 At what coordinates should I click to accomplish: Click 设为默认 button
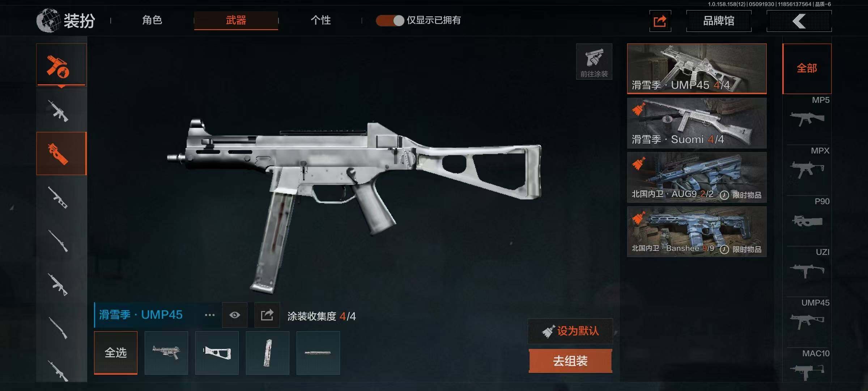coord(570,331)
